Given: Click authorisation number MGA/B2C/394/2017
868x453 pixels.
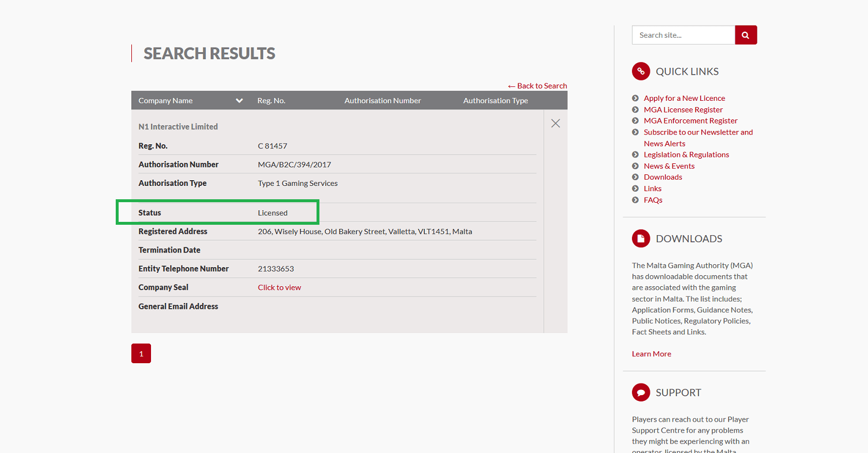Looking at the screenshot, I should 295,165.
